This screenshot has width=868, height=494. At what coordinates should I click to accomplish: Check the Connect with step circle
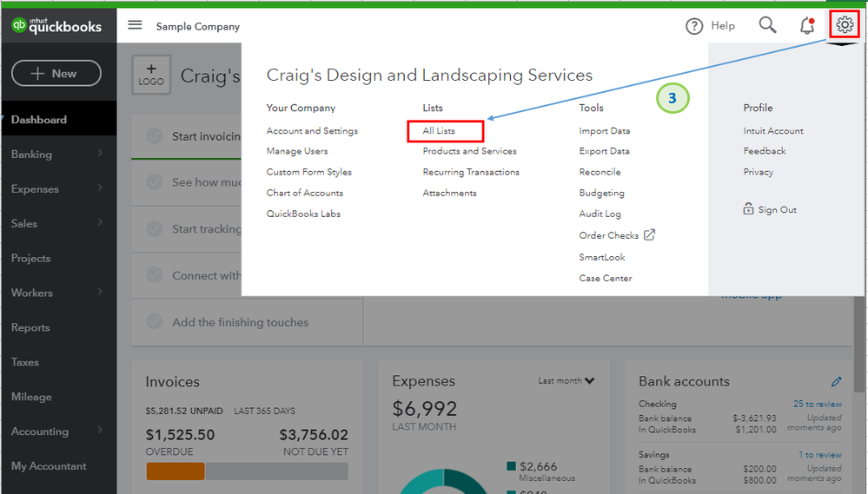155,275
